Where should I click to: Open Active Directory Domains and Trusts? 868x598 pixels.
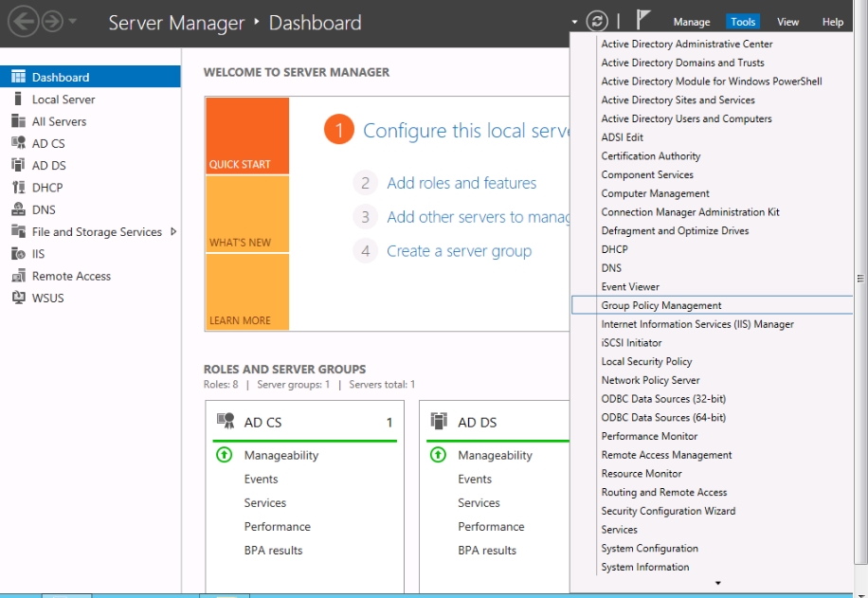[682, 63]
